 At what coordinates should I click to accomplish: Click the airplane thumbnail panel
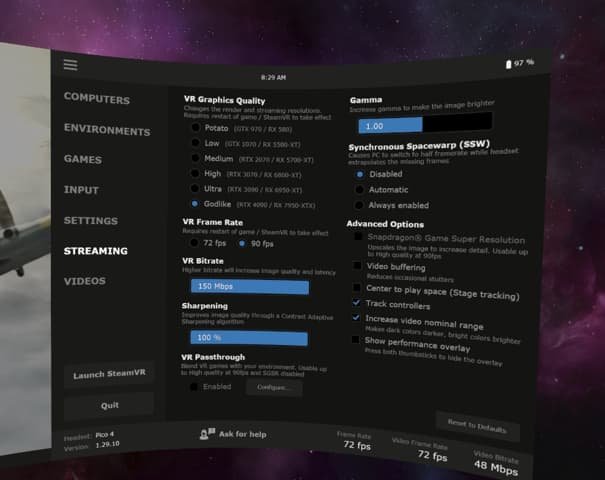pos(25,249)
